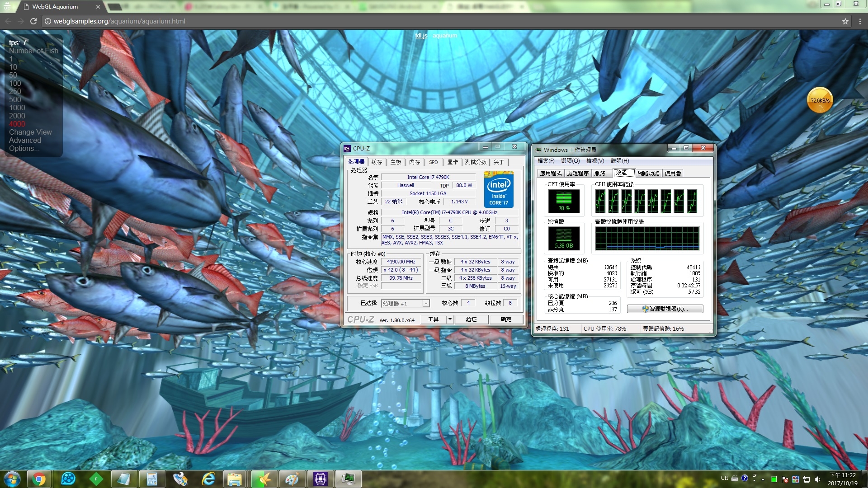
Task: Select 1000 fish count option
Action: pyautogui.click(x=17, y=108)
